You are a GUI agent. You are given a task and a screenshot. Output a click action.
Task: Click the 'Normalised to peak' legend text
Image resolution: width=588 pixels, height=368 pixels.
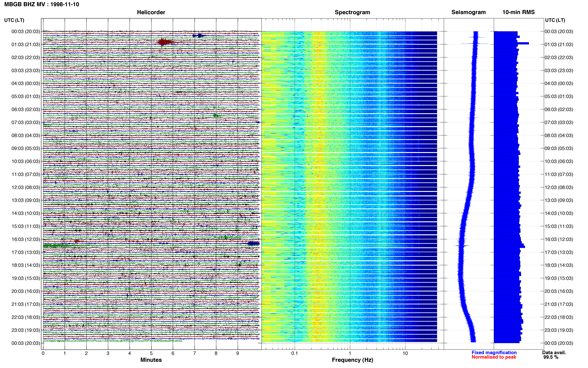[494, 357]
